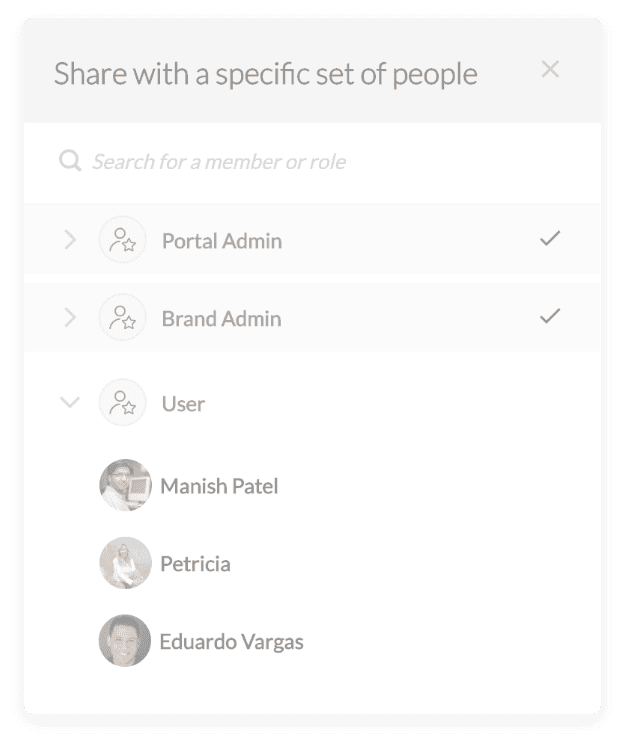The height and width of the screenshot is (744, 625).
Task: Click the search magnifier icon
Action: tap(70, 161)
